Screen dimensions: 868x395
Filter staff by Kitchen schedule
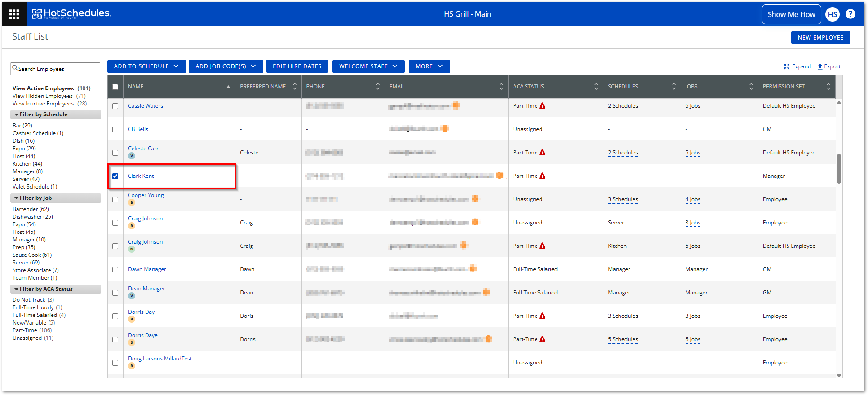coord(27,164)
